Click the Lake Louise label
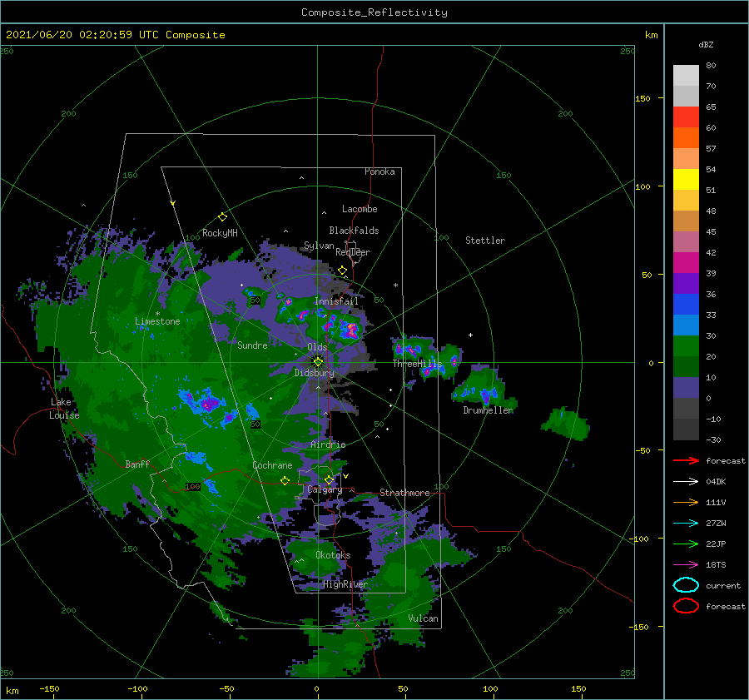Screen dimensions: 749x700 (x=64, y=409)
